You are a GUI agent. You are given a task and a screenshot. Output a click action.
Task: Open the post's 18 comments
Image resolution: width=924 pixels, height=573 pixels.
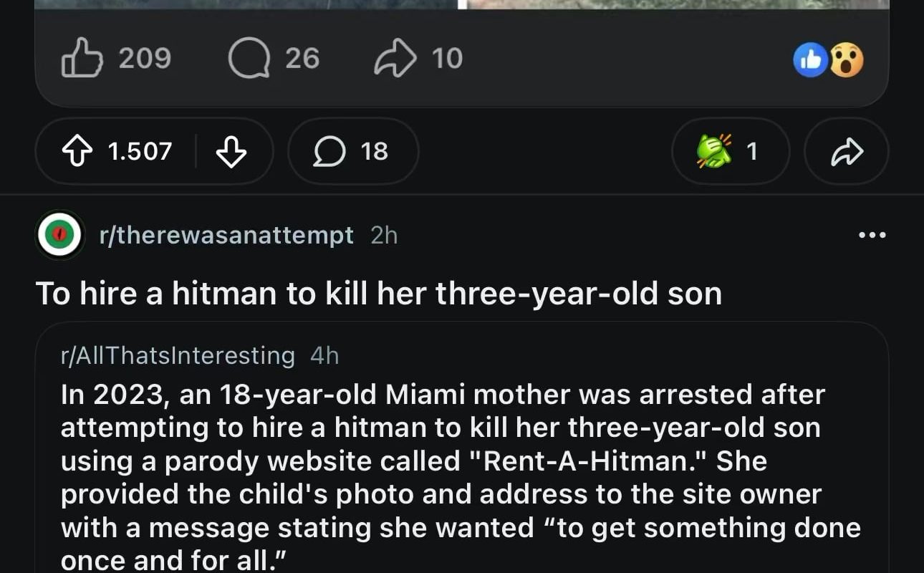pos(351,151)
